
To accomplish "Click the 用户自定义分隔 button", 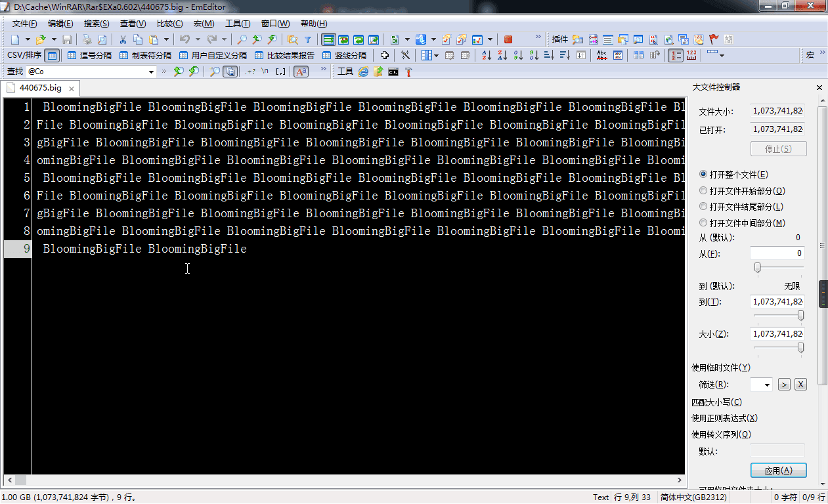I will click(x=213, y=56).
